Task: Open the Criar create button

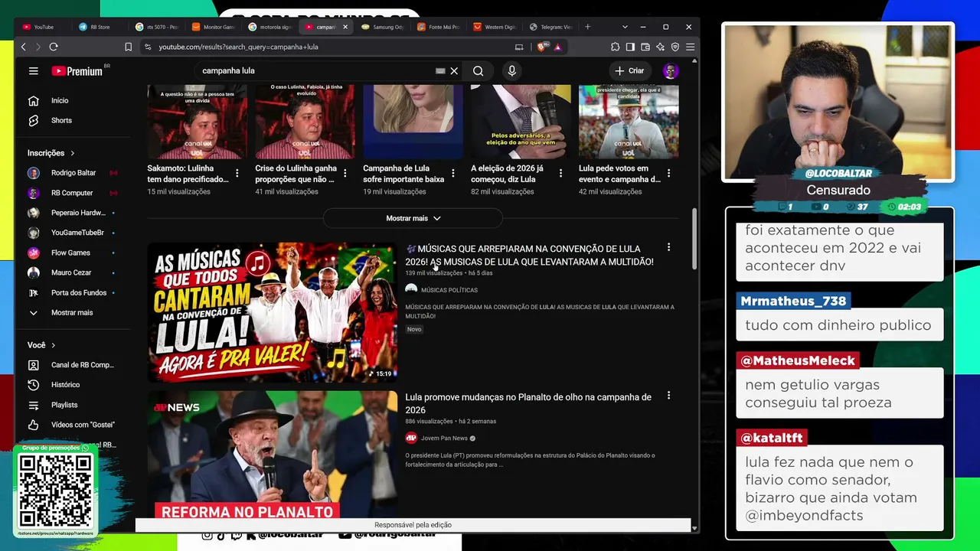Action: point(629,70)
